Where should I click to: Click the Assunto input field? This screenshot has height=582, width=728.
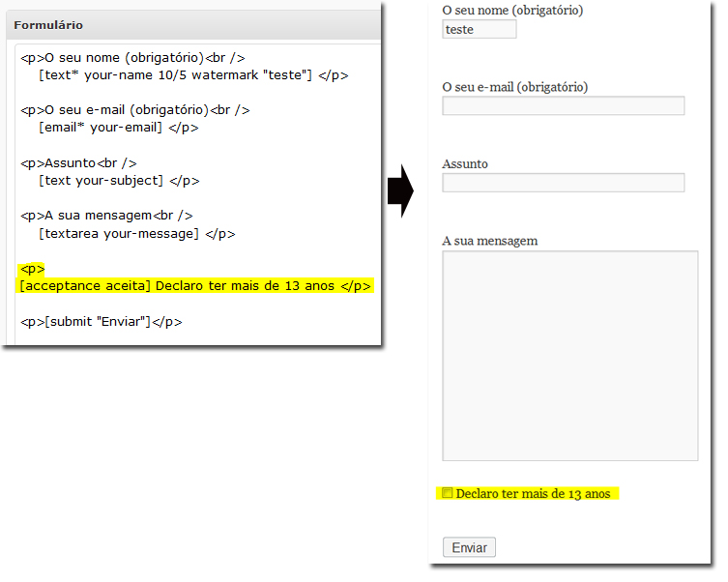[x=564, y=183]
